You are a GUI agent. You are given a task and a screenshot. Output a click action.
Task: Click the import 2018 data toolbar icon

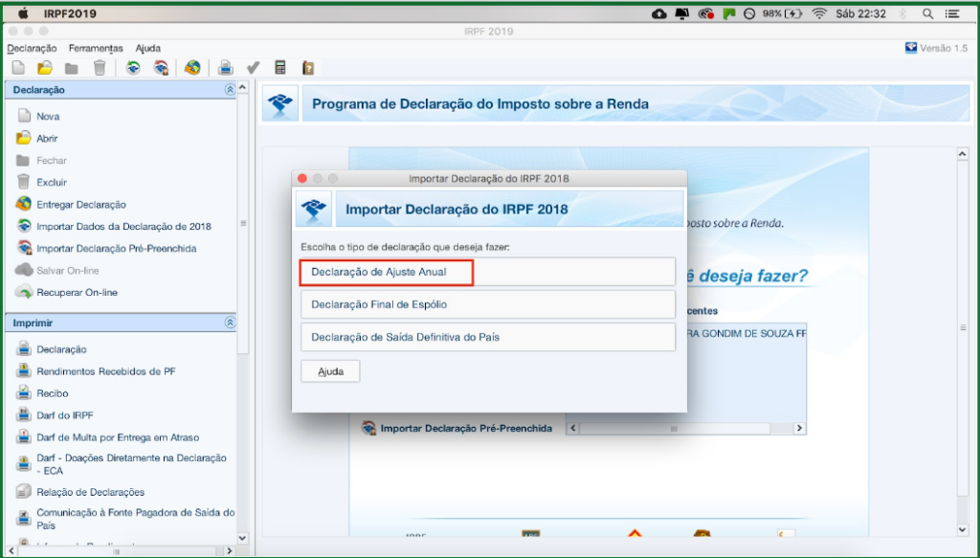tap(133, 68)
